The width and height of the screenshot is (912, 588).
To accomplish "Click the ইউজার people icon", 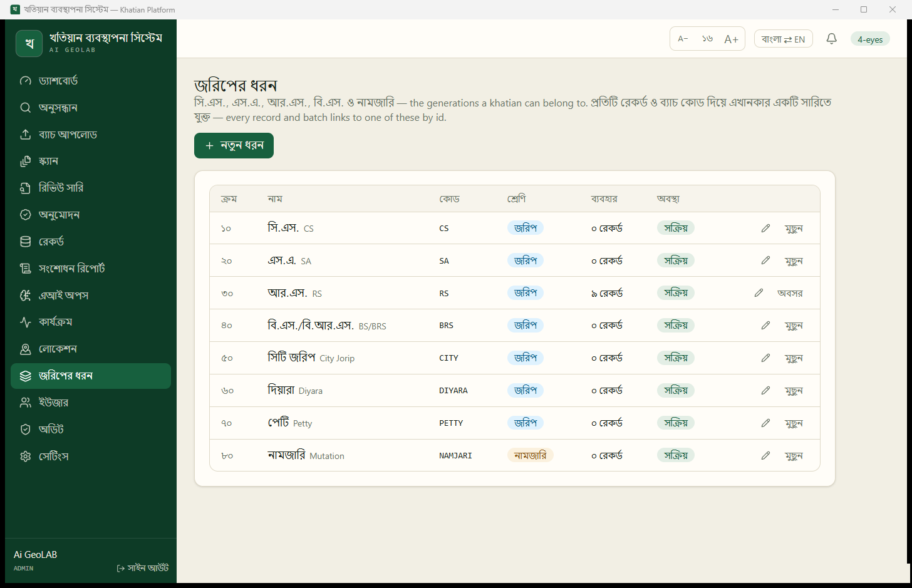I will point(25,403).
